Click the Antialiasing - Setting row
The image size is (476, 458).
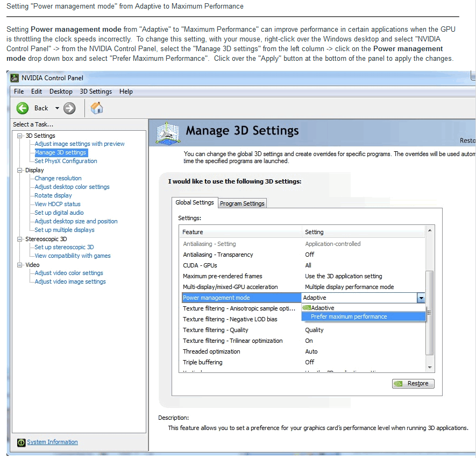point(303,244)
